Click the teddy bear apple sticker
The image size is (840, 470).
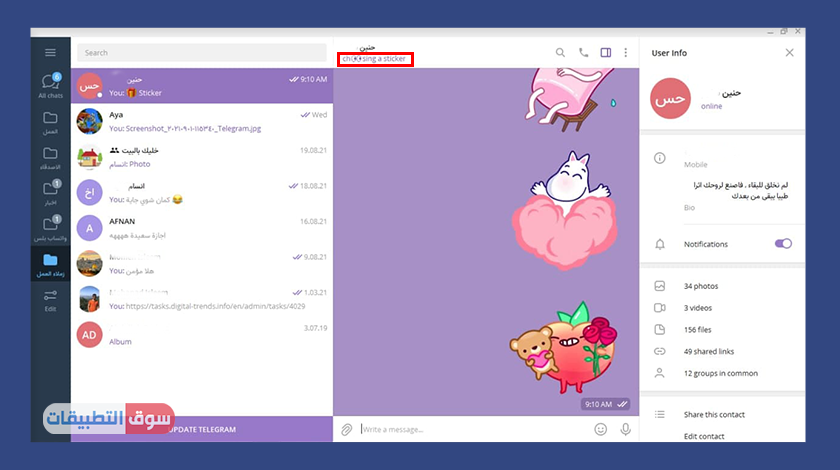coord(562,347)
